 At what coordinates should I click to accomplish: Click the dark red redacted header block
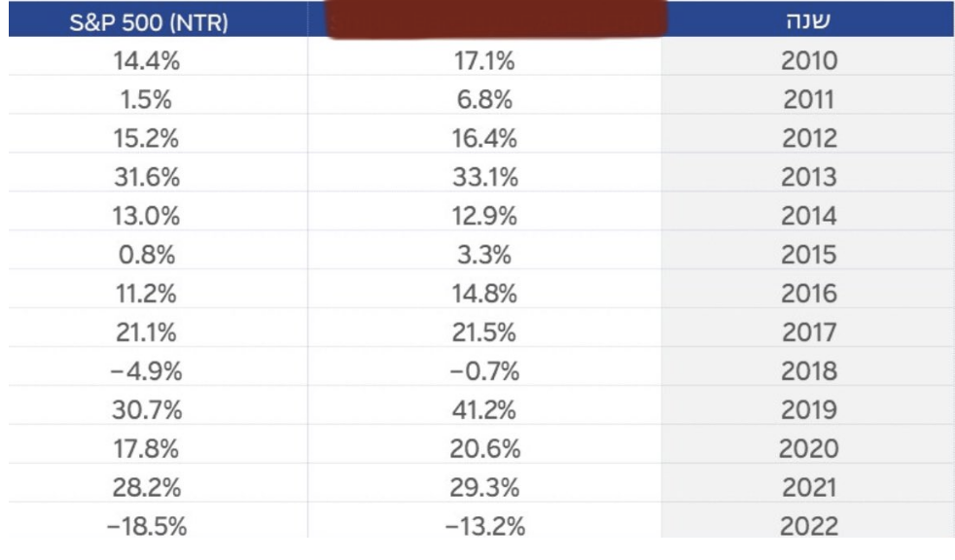click(x=495, y=19)
